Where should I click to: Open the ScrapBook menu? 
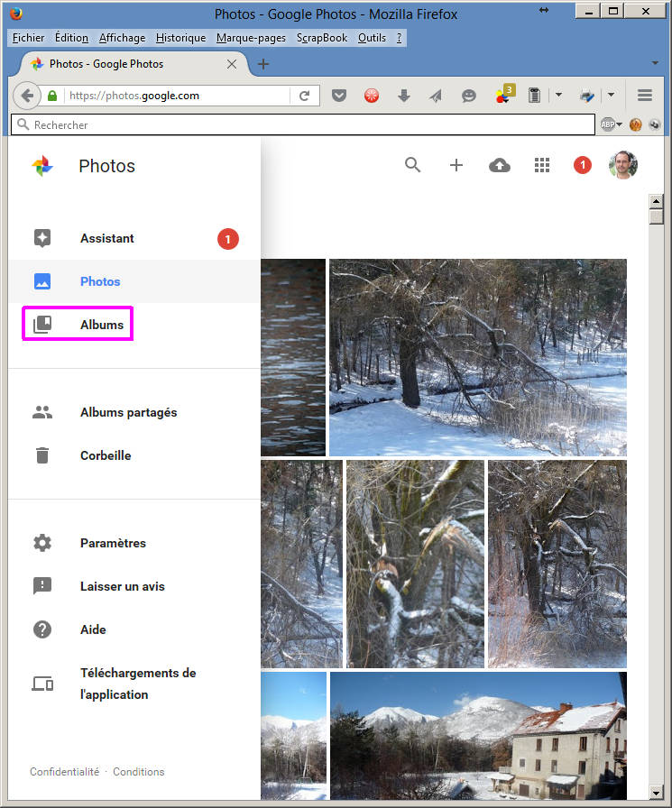pyautogui.click(x=322, y=38)
